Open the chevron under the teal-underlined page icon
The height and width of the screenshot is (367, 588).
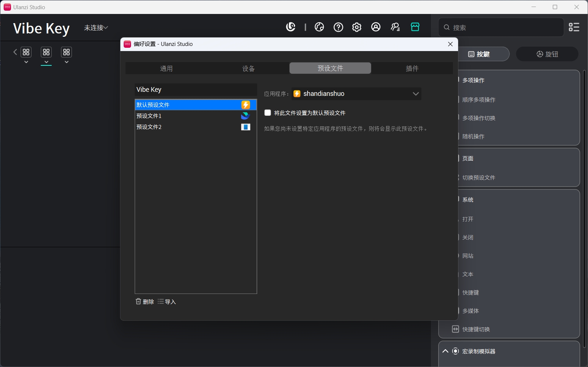(46, 62)
